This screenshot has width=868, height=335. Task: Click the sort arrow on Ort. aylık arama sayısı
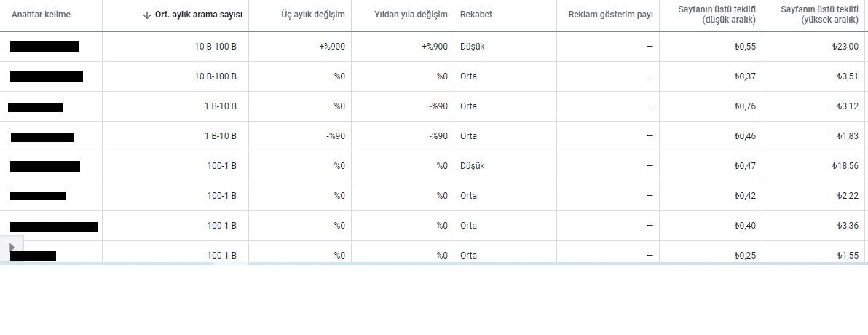(146, 15)
